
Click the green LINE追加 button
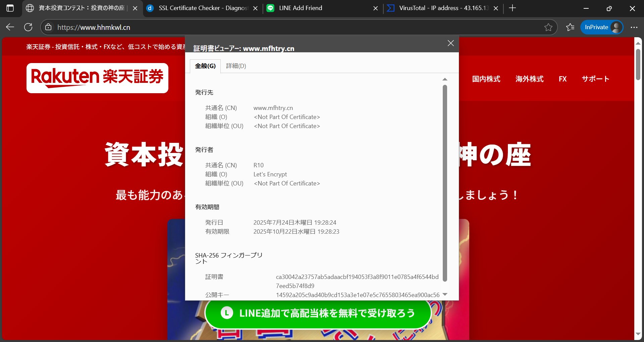[318, 313]
